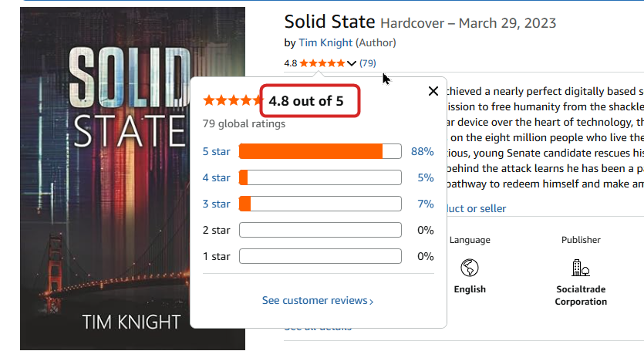Click the 3 star rating bar
The width and height of the screenshot is (644, 351).
tap(320, 204)
